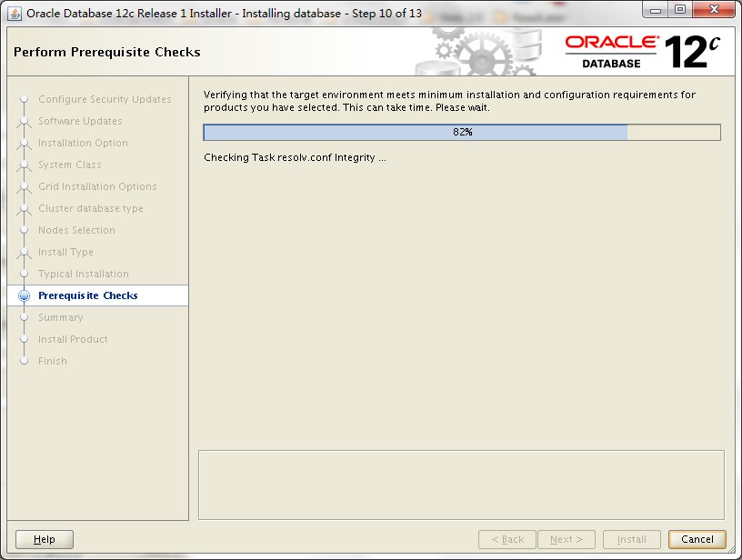This screenshot has height=560, width=742.
Task: Close the installer window
Action: [x=715, y=9]
